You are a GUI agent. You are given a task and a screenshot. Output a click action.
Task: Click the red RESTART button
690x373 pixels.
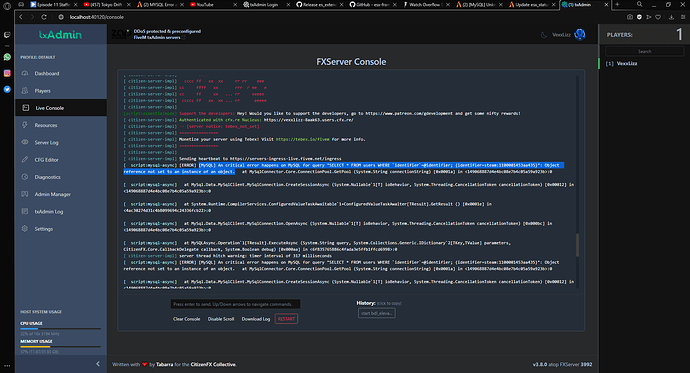pos(286,319)
